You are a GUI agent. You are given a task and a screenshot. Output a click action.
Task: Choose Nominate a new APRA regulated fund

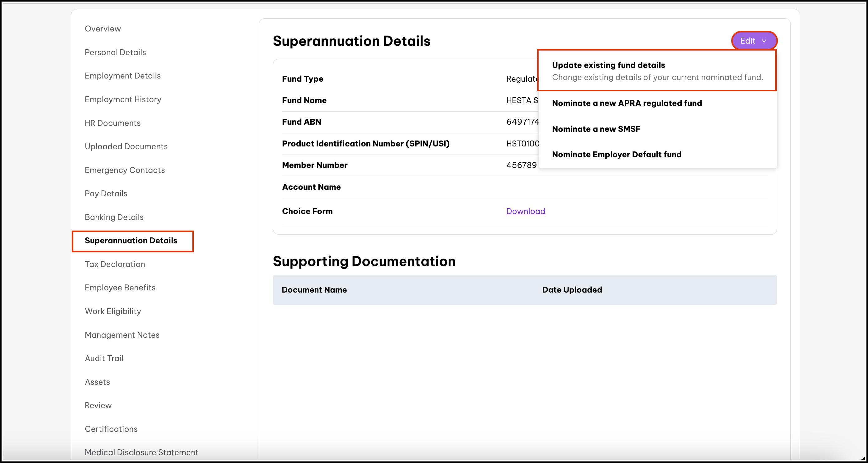point(627,103)
